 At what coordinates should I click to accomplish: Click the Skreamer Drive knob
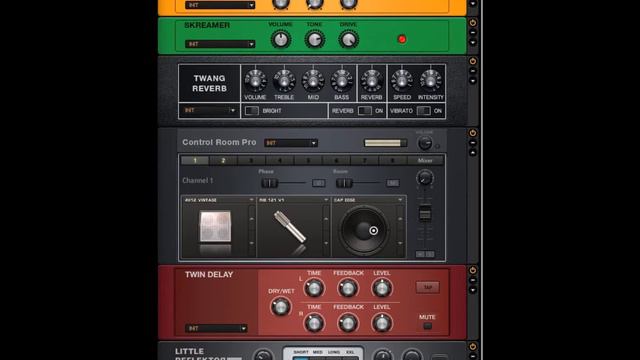point(349,40)
